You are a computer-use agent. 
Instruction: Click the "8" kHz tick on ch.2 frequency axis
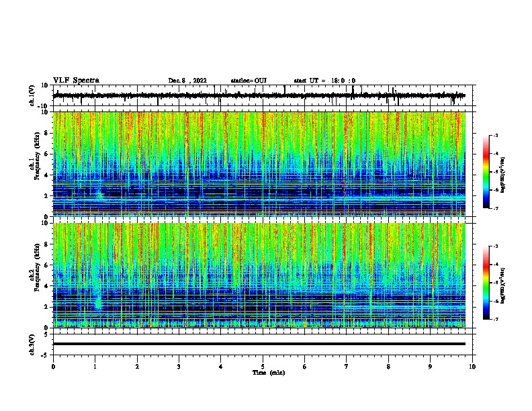click(x=46, y=244)
